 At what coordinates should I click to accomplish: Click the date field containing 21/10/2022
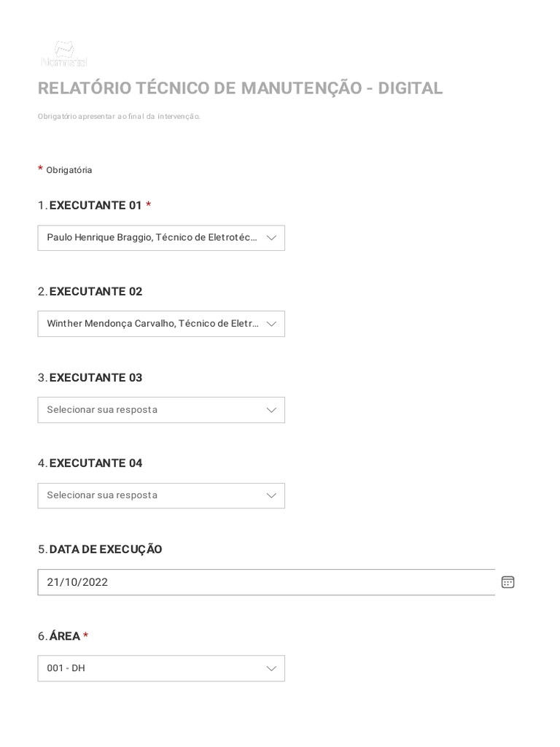[x=262, y=582]
